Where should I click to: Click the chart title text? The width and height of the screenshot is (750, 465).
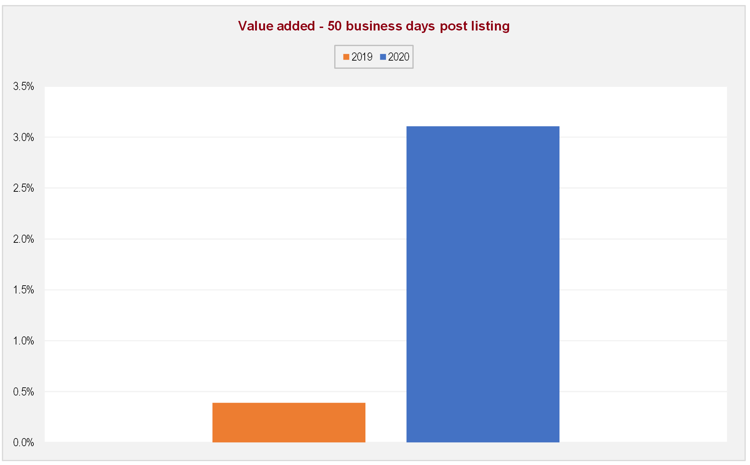374,27
